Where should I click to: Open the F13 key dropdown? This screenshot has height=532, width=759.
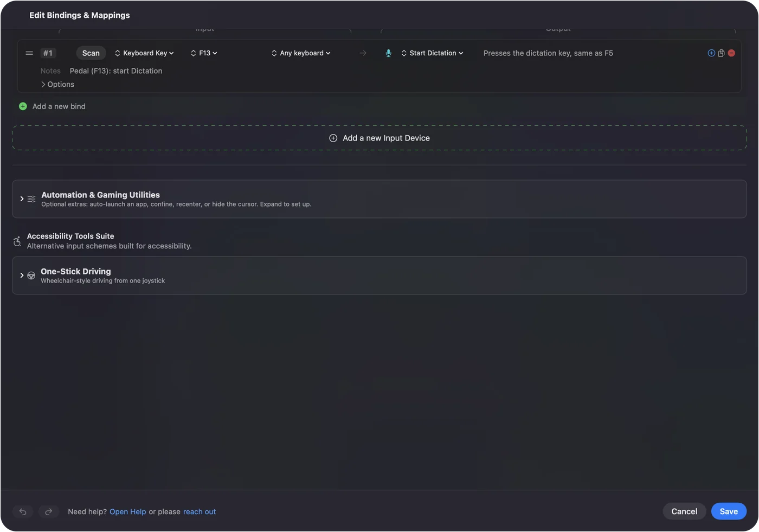[x=204, y=53]
